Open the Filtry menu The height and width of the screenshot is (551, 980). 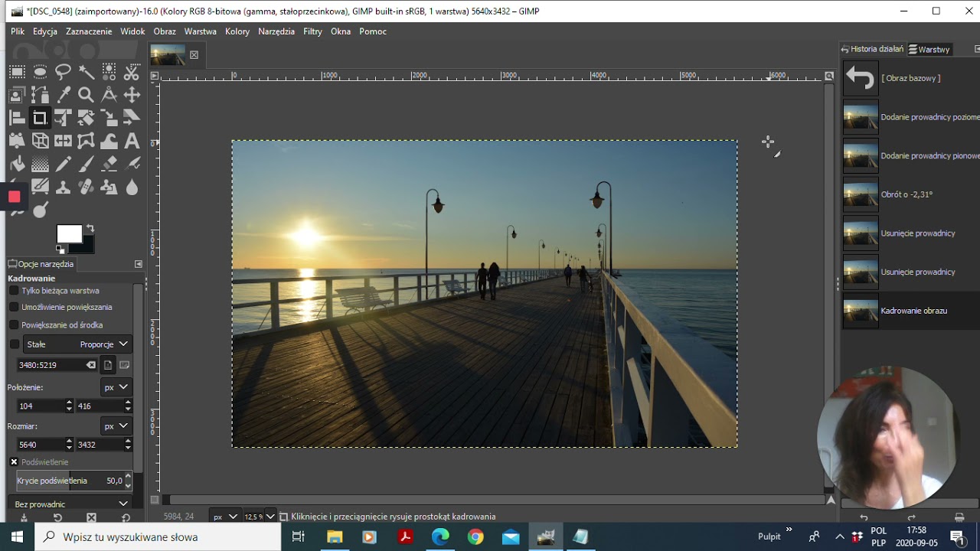click(312, 31)
